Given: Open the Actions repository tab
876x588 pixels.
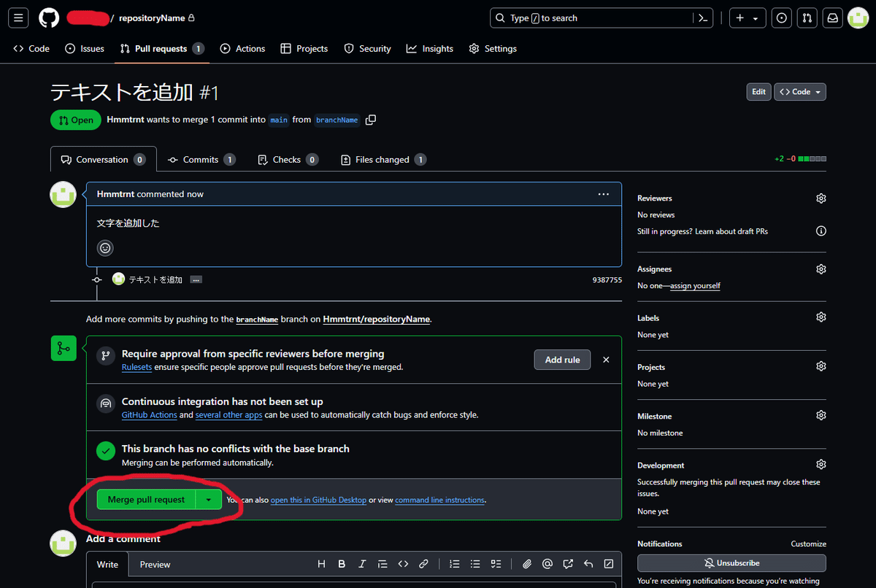Looking at the screenshot, I should point(243,48).
